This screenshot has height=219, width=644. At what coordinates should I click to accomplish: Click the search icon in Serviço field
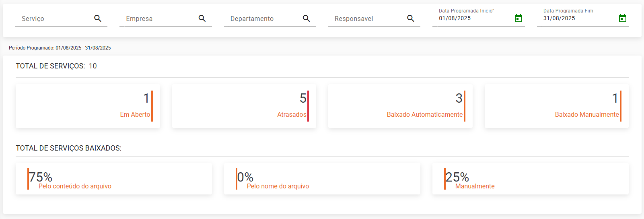click(x=98, y=19)
